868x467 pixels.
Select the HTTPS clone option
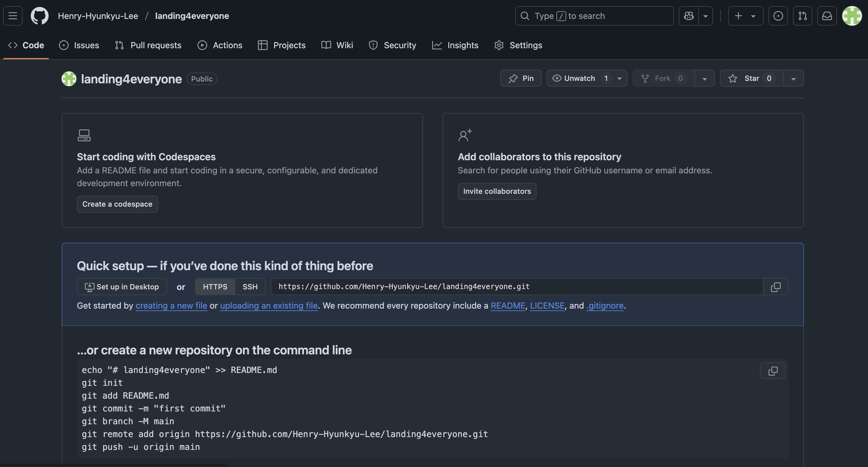tap(215, 287)
